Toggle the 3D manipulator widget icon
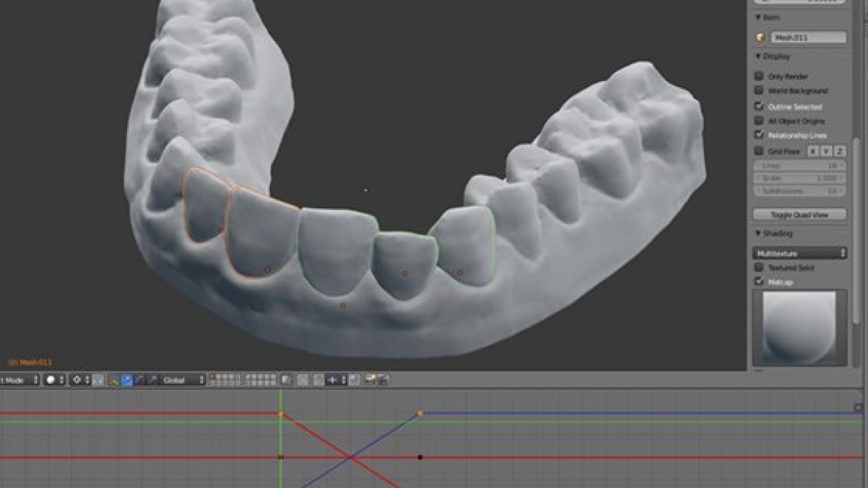868x488 pixels. pos(113,379)
